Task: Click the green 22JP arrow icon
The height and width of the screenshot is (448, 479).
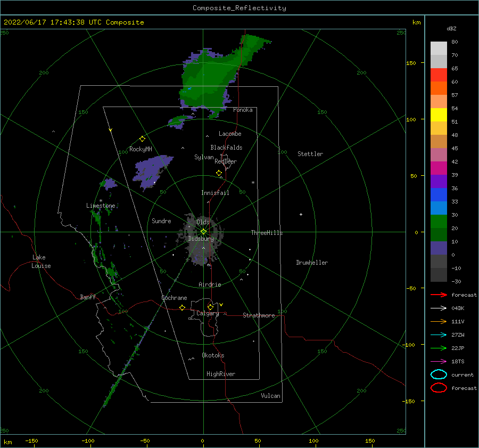Action: (439, 348)
